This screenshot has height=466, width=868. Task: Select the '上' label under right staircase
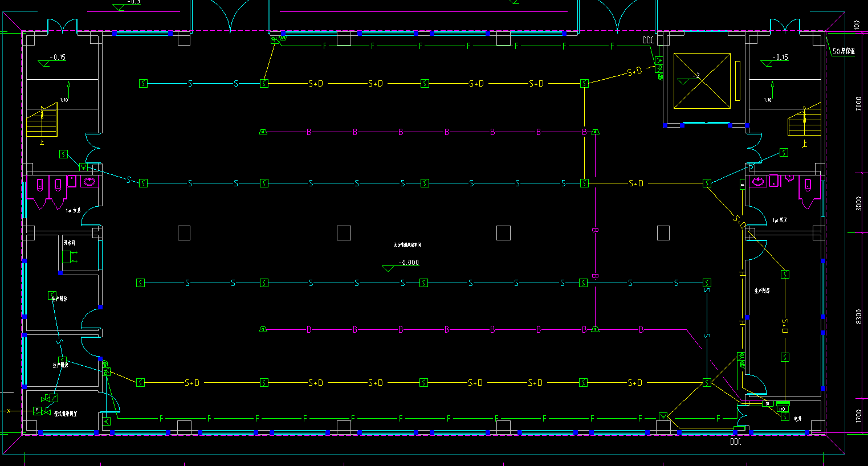click(x=804, y=144)
